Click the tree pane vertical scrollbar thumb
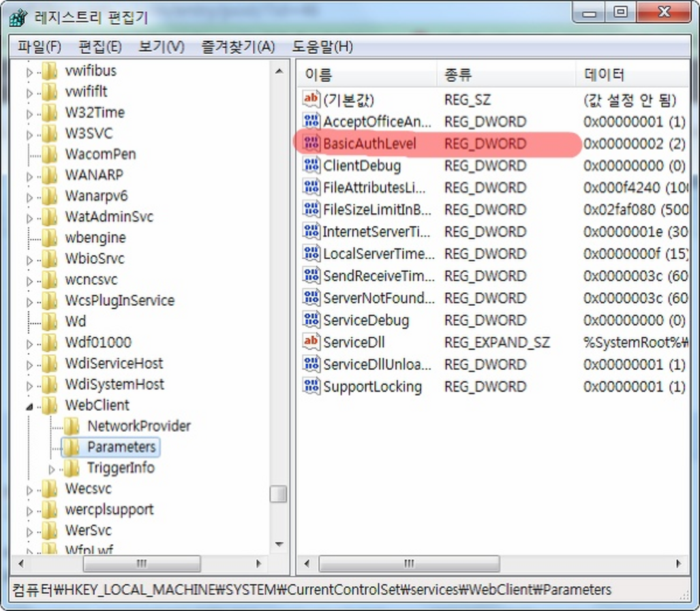 click(x=278, y=494)
